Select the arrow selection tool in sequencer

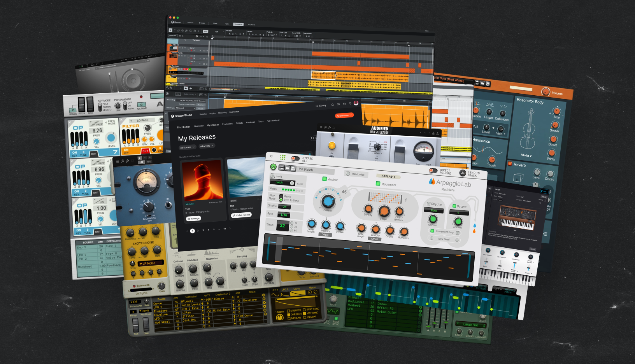170,30
